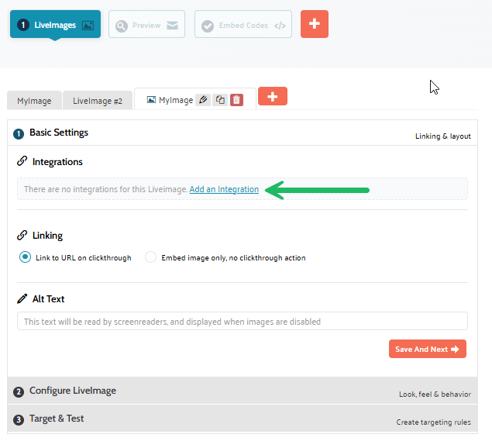Click the code brackets icon in Embed Codes
This screenshot has height=448, width=492.
(x=280, y=26)
